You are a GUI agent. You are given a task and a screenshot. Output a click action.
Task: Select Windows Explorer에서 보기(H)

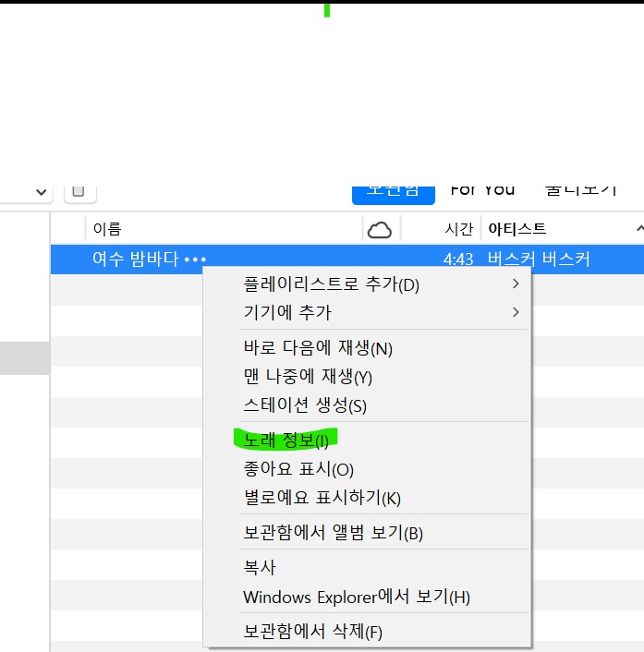coord(367,597)
